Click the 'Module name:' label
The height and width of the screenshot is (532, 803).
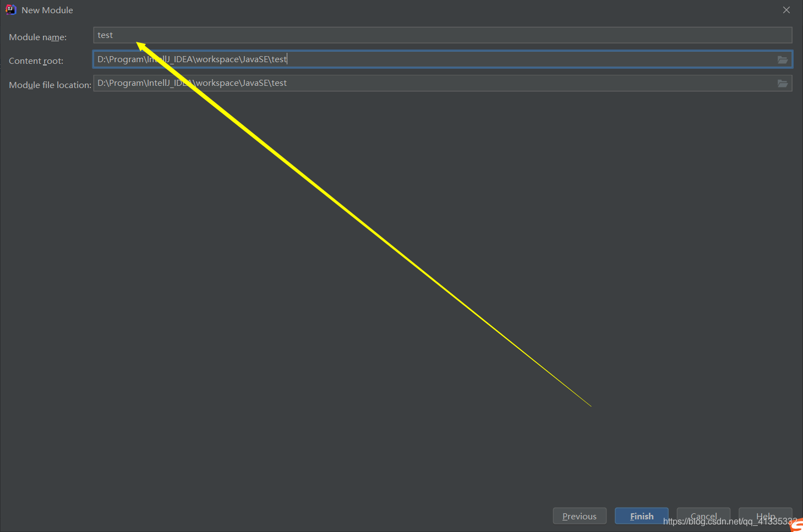(x=37, y=37)
